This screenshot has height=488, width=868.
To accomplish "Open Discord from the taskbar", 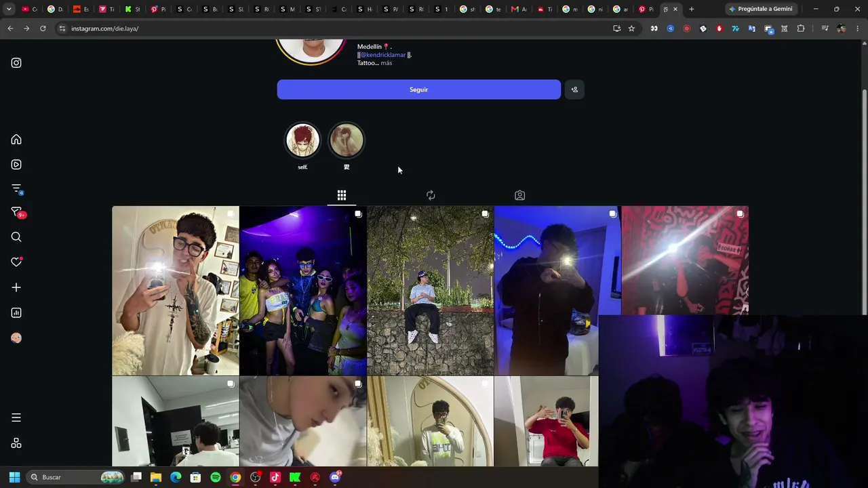I will [x=335, y=477].
